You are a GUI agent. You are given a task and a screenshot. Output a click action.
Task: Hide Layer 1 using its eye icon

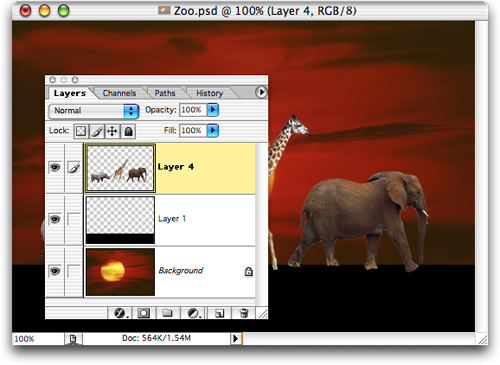55,219
